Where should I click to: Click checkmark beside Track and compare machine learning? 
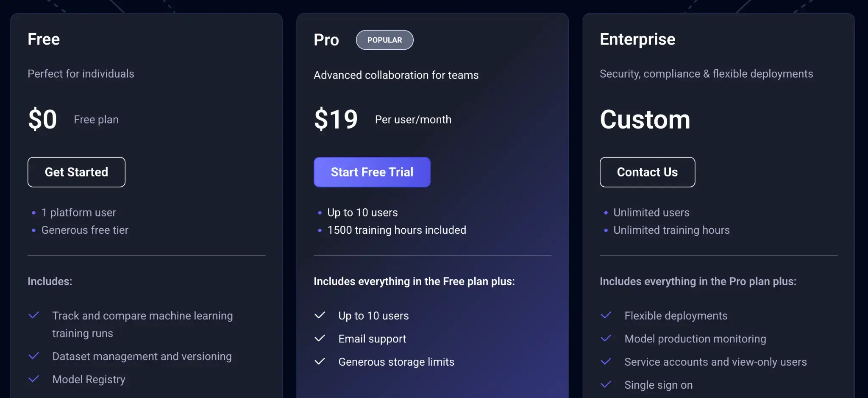click(34, 315)
